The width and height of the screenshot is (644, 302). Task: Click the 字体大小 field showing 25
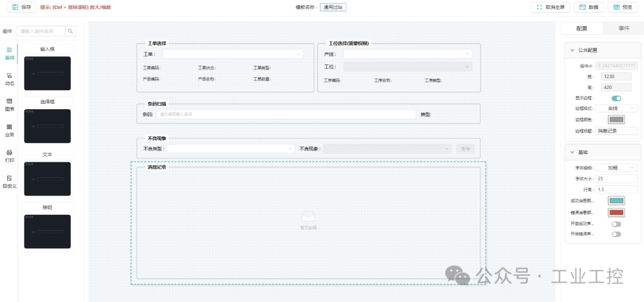(x=617, y=178)
